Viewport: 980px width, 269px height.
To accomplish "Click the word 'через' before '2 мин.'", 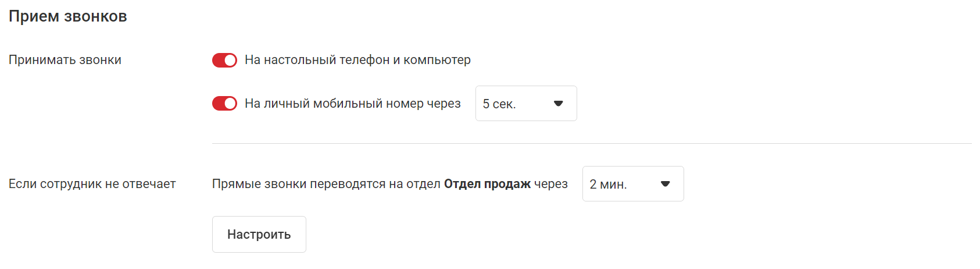I will coord(551,184).
